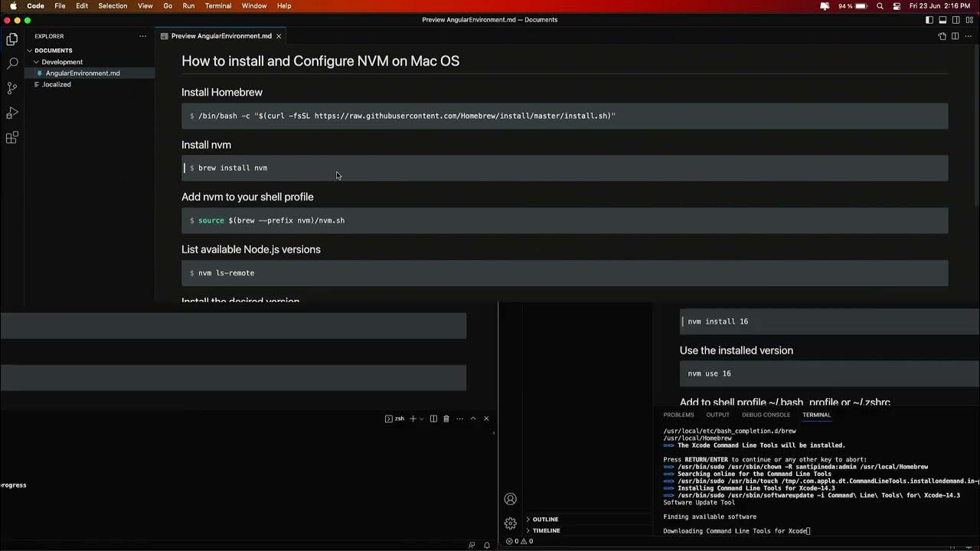Create a new terminal with plus icon
Screen dimensions: 980x551
[x=413, y=419]
